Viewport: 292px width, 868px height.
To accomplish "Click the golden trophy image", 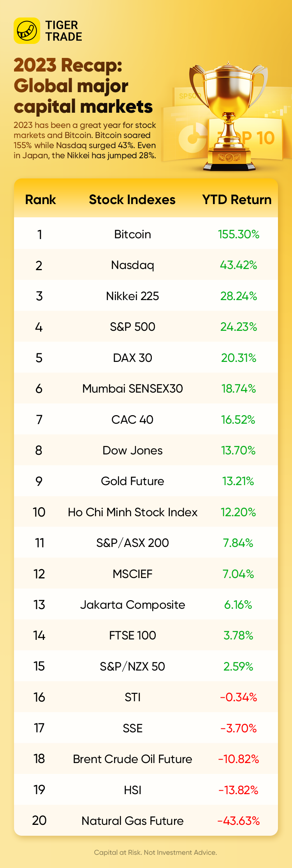I will [x=229, y=117].
